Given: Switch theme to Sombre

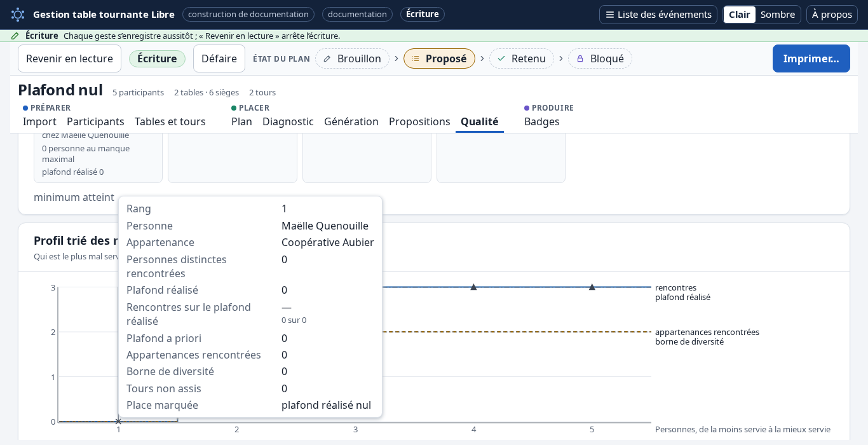Looking at the screenshot, I should (x=778, y=15).
